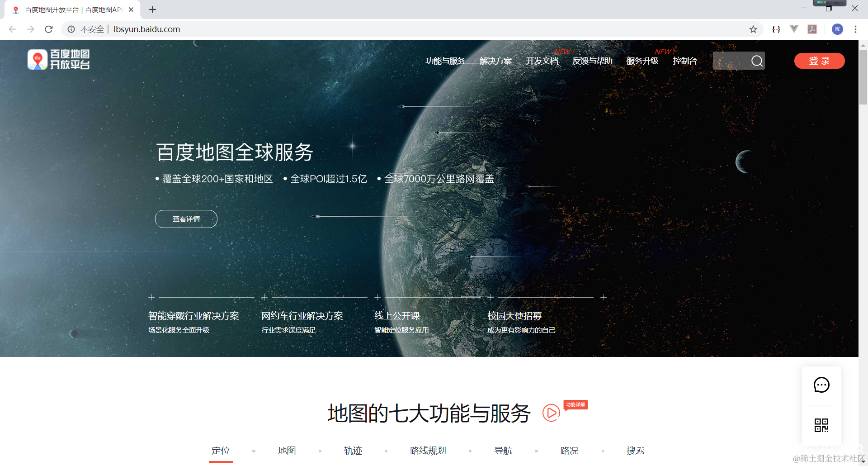Screen dimensions: 868x466
Task: Switch to the 地图 feature tab
Action: click(286, 451)
